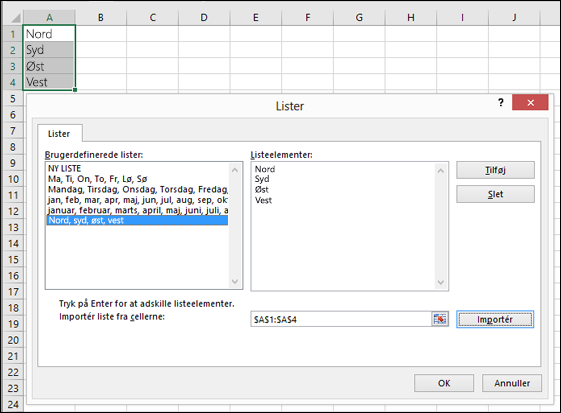This screenshot has height=413, width=561.
Task: Select column C header
Action: (x=153, y=17)
